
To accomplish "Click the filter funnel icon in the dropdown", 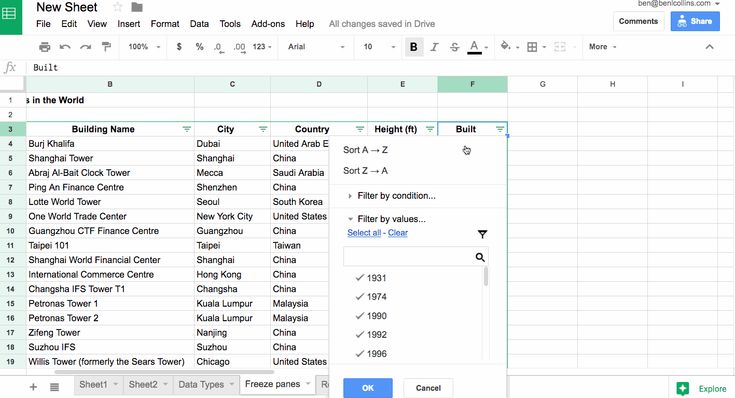I will pyautogui.click(x=482, y=234).
